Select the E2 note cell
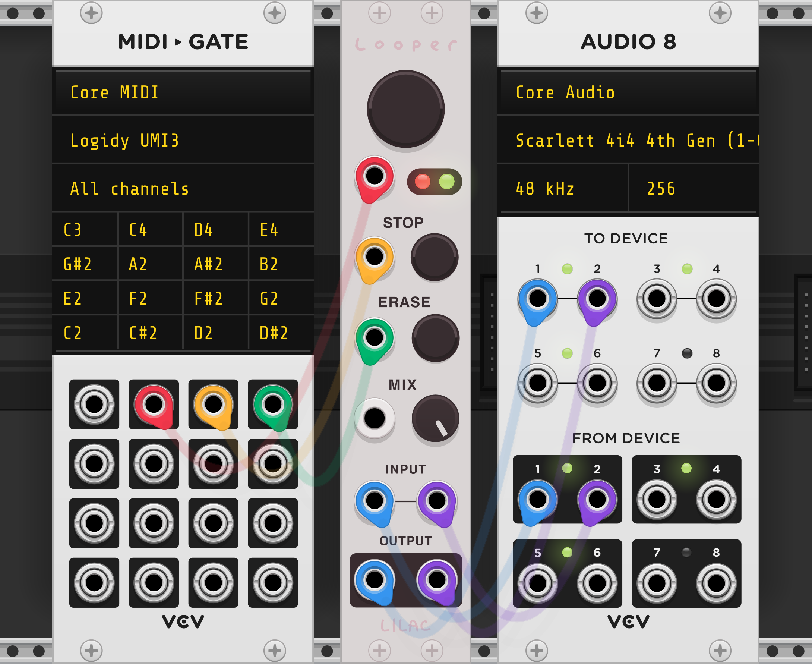Screen dimensions: 812x664 click(85, 298)
